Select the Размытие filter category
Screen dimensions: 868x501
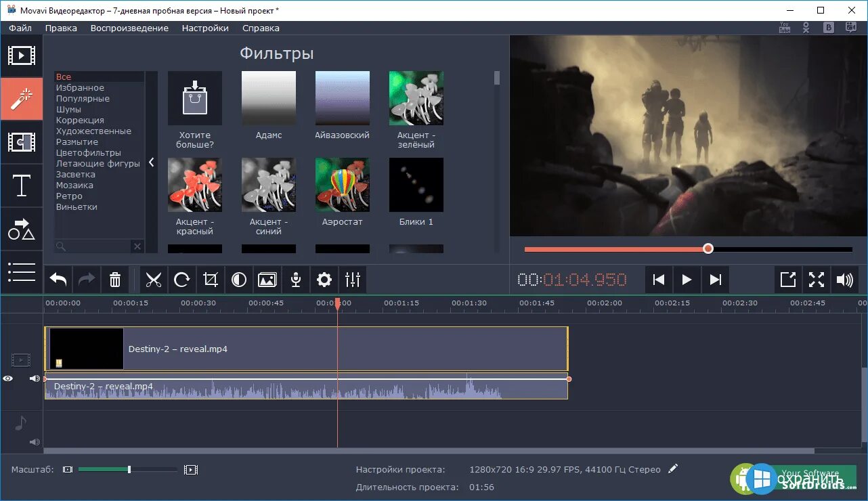click(99, 141)
